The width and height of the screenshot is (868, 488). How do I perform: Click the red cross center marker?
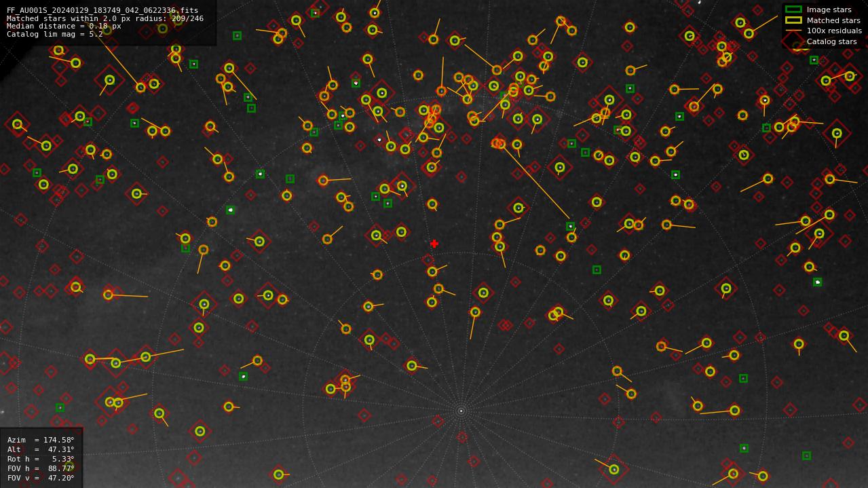pyautogui.click(x=434, y=244)
